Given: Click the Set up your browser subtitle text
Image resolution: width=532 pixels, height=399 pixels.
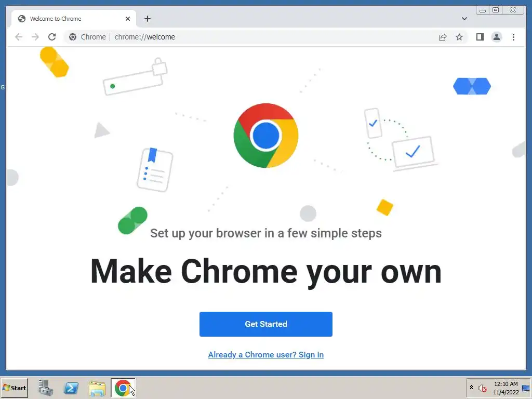Looking at the screenshot, I should click(x=266, y=233).
